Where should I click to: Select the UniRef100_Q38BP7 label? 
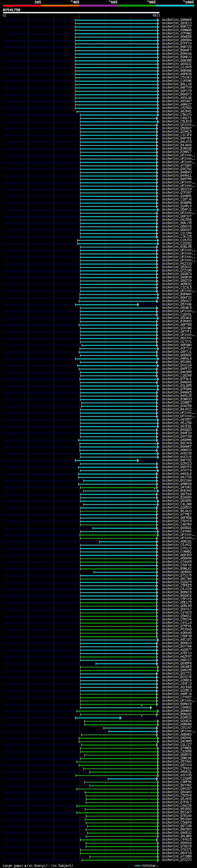pyautogui.click(x=177, y=402)
